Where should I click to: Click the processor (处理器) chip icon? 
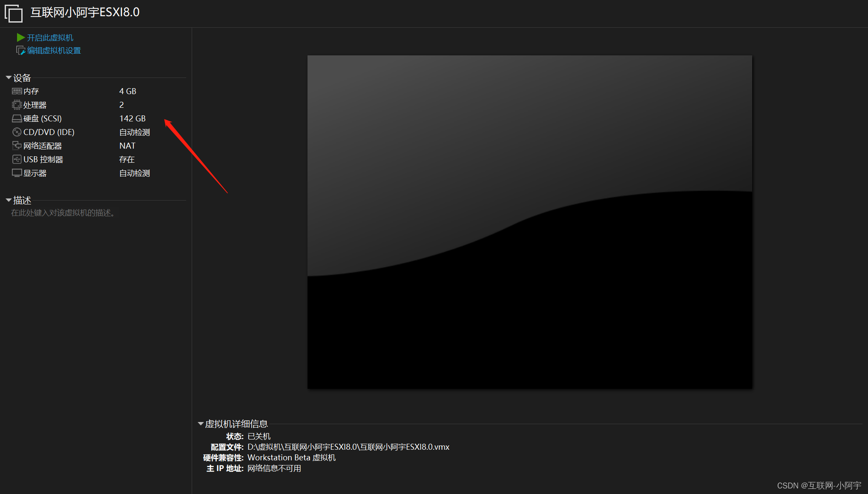17,105
